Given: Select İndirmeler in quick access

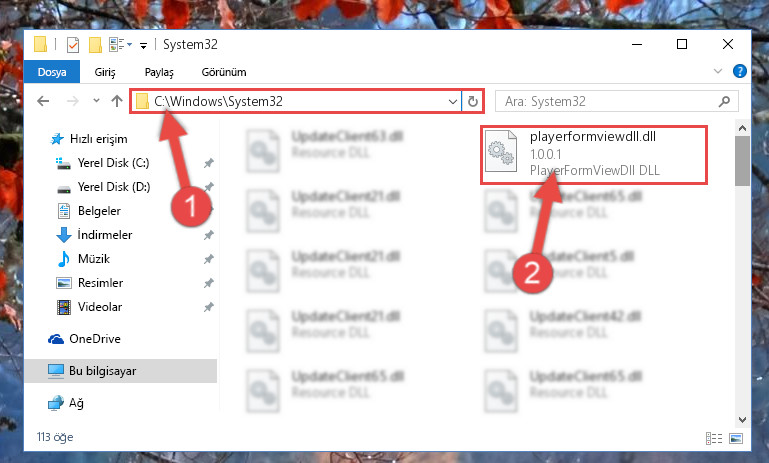Looking at the screenshot, I should pos(104,235).
